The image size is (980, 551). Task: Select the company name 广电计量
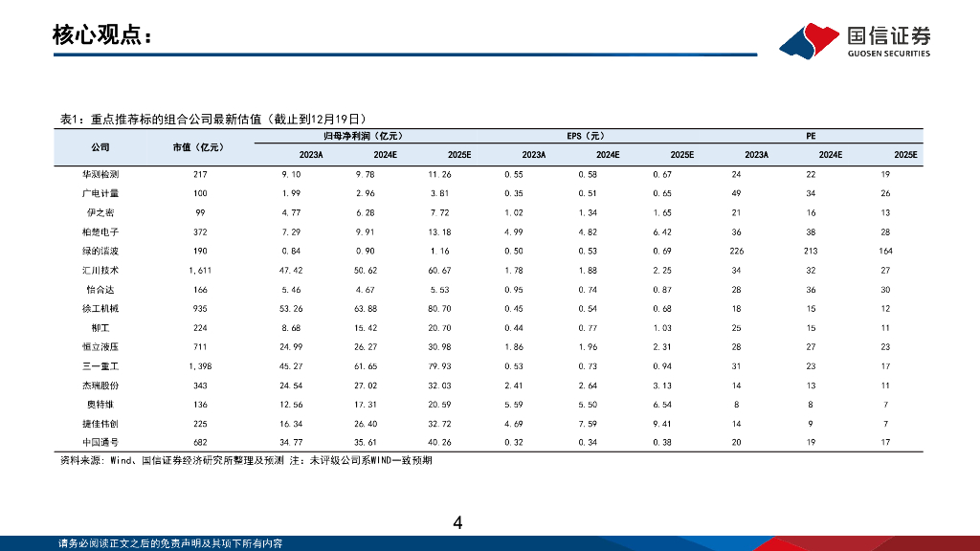100,193
